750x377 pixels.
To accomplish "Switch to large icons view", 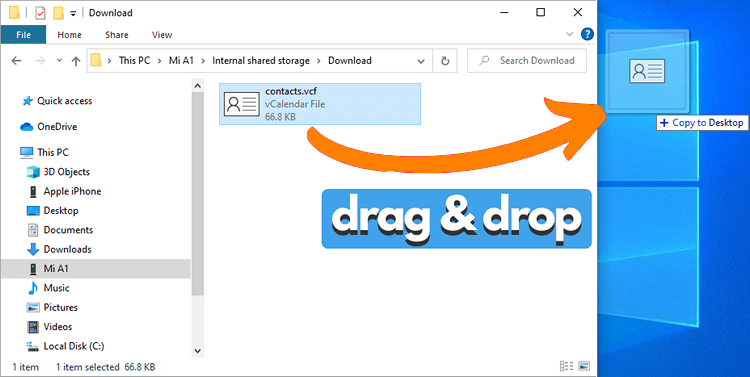I will pos(584,366).
